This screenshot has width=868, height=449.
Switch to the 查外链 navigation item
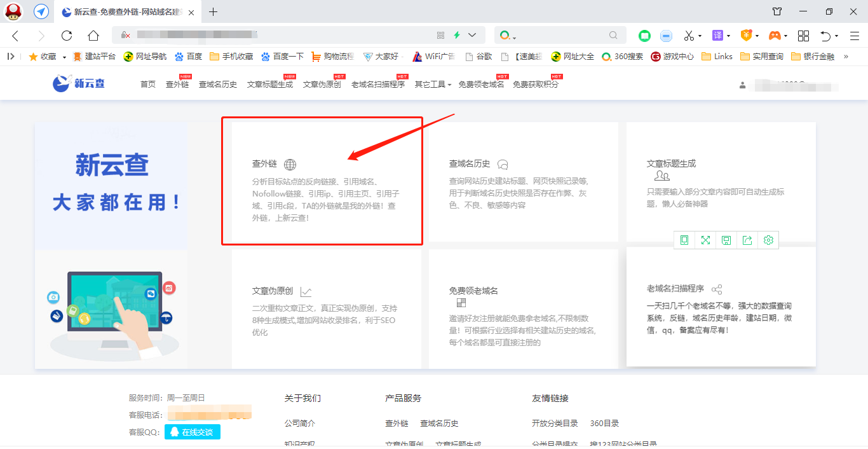[x=177, y=83]
